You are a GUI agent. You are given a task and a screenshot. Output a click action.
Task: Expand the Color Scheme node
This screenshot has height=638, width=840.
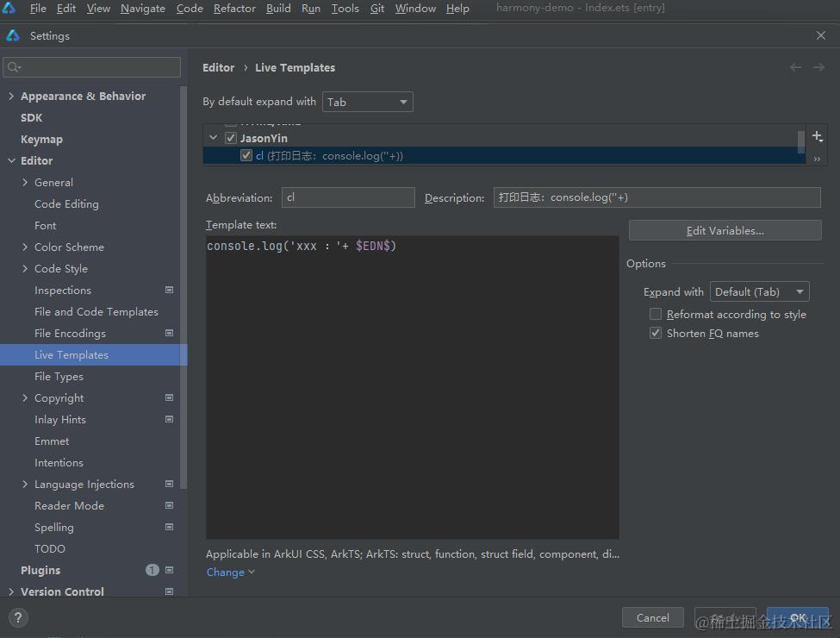click(25, 247)
